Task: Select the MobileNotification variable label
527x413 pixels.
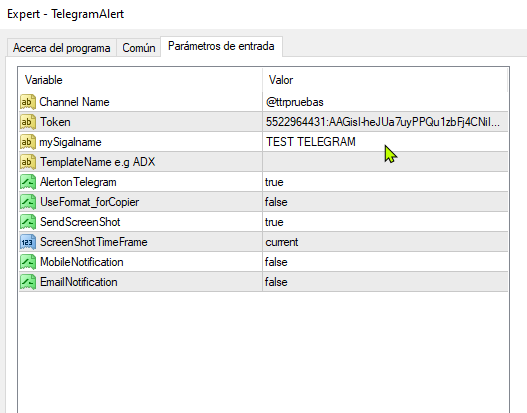Action: pyautogui.click(x=82, y=262)
